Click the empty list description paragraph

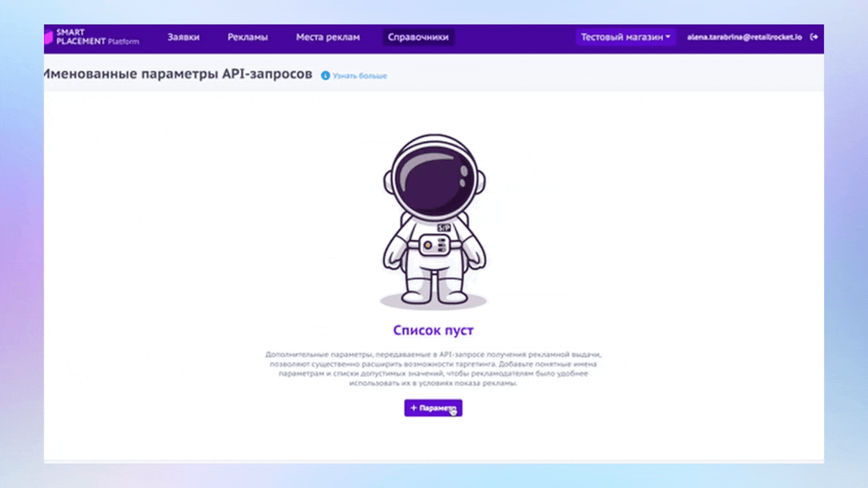433,369
